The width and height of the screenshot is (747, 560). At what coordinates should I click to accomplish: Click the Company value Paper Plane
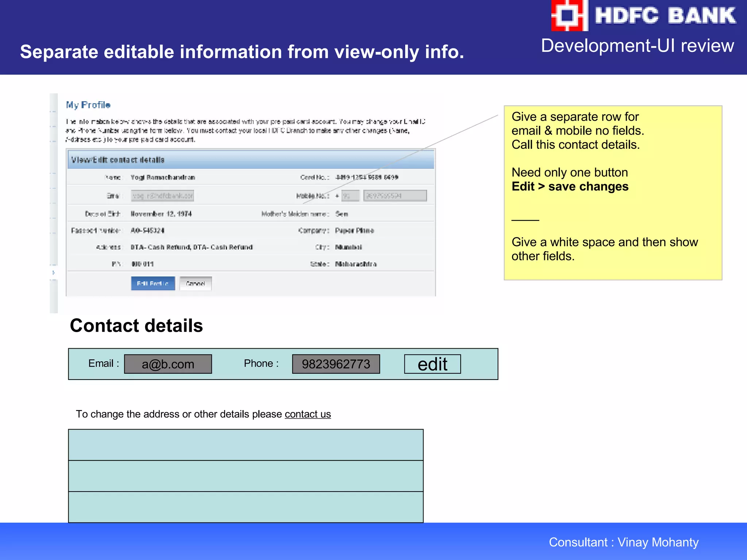coord(355,230)
